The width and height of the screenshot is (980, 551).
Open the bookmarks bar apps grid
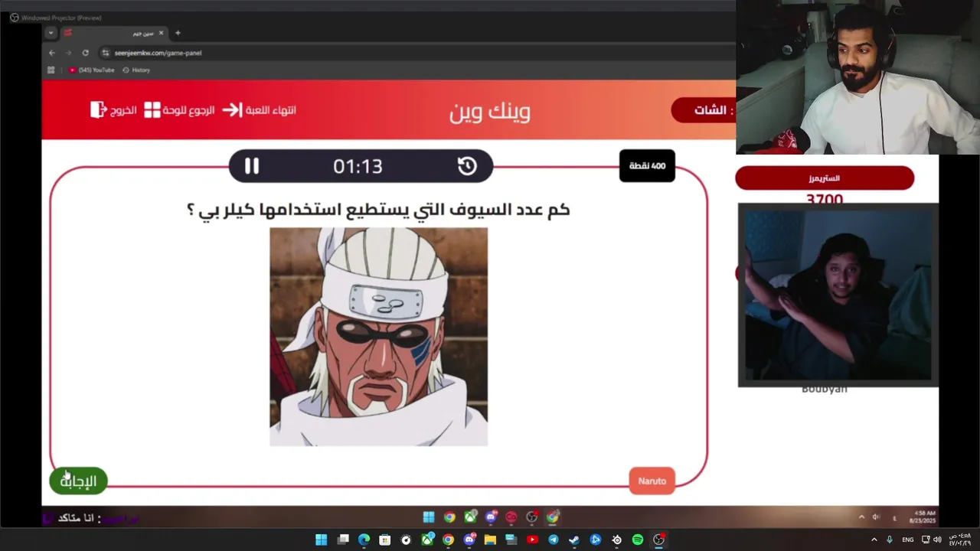pos(51,70)
